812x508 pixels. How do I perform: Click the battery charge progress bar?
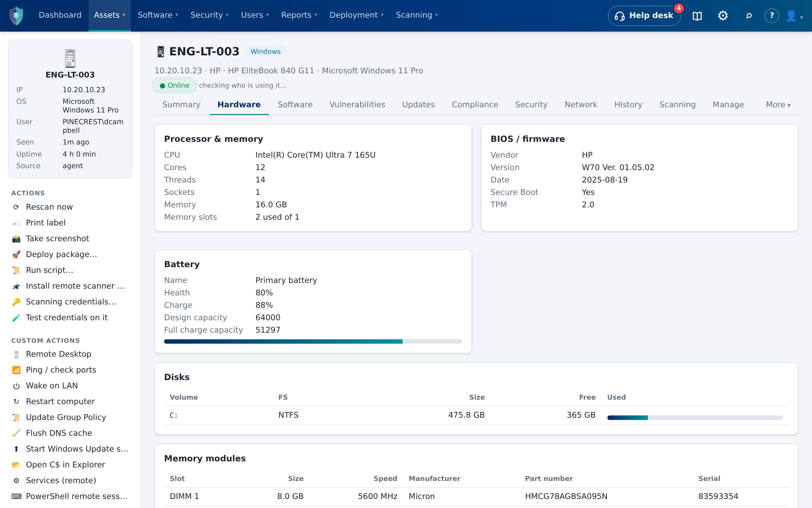[313, 341]
